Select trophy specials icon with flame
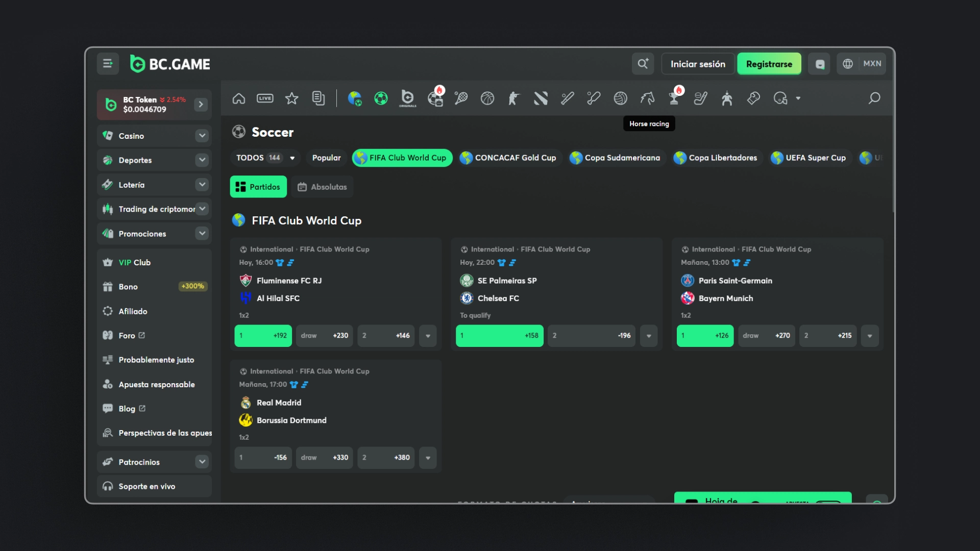Viewport: 980px width, 551px height. (x=675, y=97)
